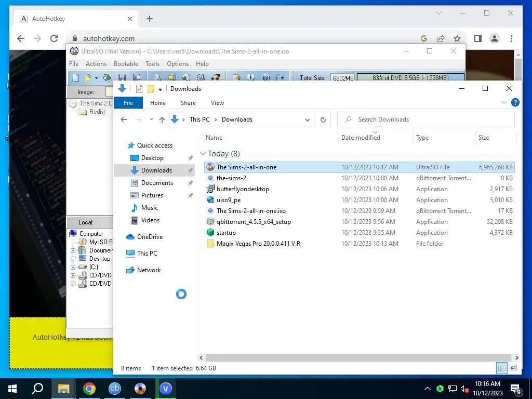
Task: Click the Properties checkmark icon in Explorer quick toolbar
Action: pos(139,88)
